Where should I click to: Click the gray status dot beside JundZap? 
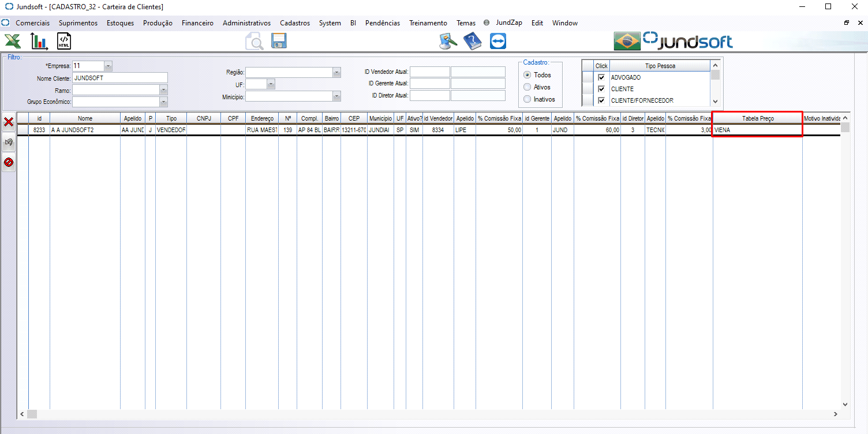click(x=487, y=23)
